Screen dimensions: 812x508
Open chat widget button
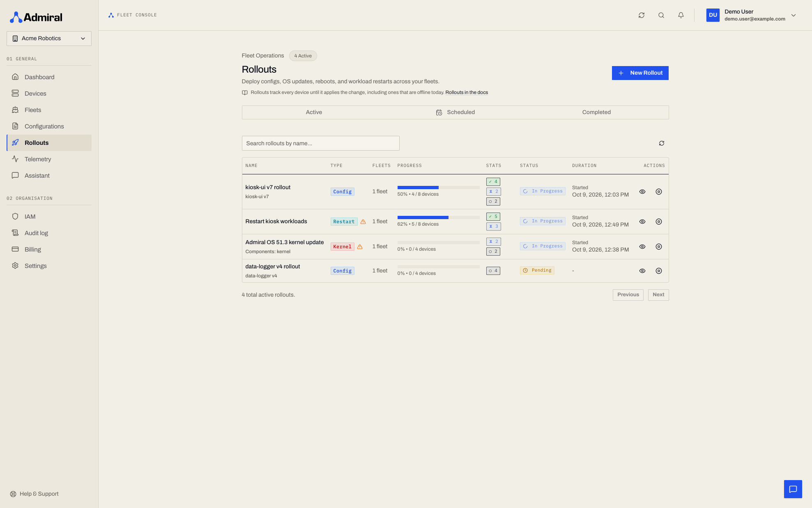point(793,489)
